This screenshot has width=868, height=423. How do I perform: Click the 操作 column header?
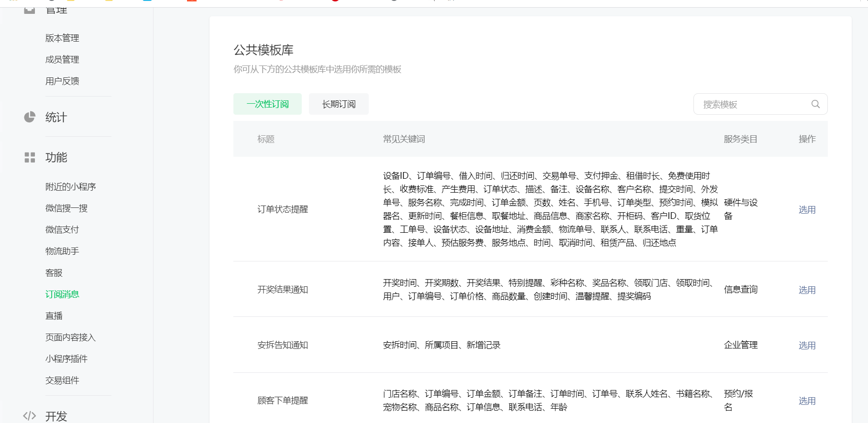(x=807, y=139)
